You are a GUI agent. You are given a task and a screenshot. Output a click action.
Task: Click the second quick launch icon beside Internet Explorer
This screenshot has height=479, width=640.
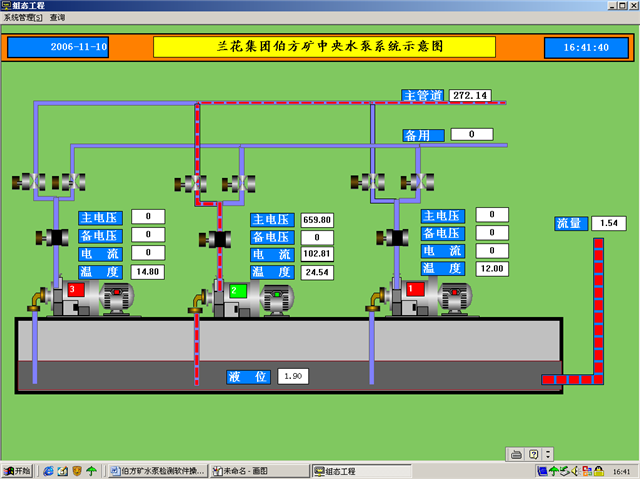coord(62,471)
